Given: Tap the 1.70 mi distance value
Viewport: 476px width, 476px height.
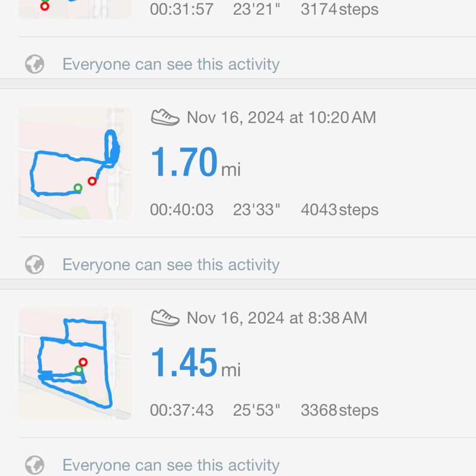Looking at the screenshot, I should point(184,162).
